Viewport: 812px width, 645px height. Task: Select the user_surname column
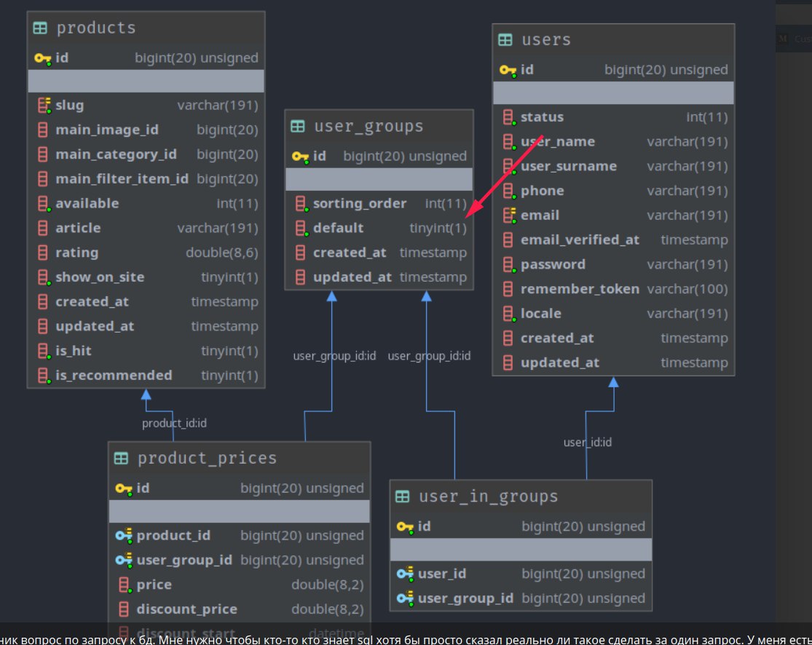pos(613,166)
